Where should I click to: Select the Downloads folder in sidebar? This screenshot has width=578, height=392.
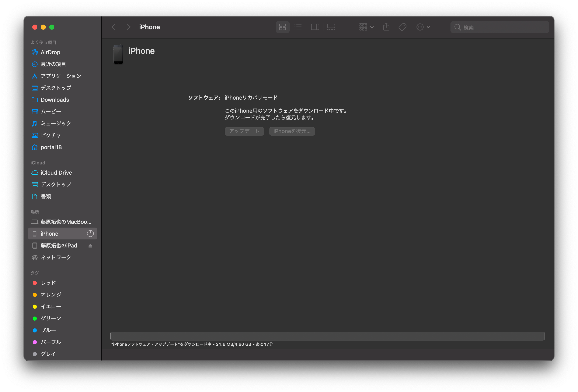coord(55,100)
